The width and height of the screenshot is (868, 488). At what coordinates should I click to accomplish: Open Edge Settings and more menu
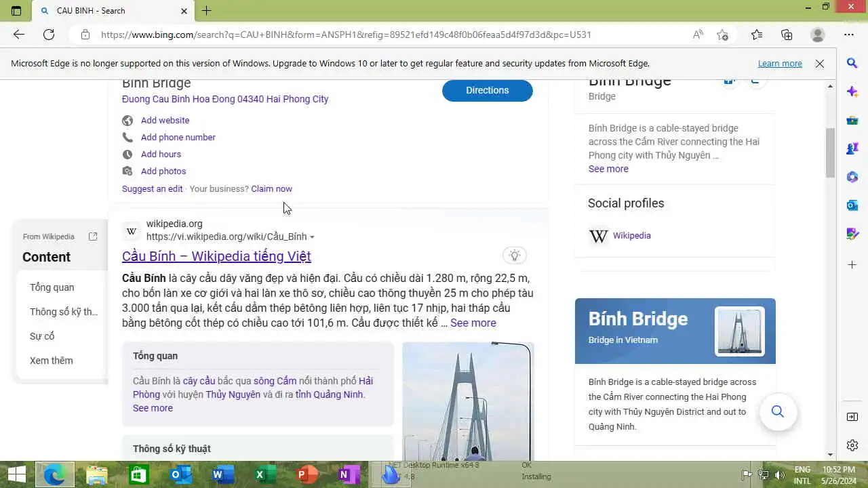849,35
